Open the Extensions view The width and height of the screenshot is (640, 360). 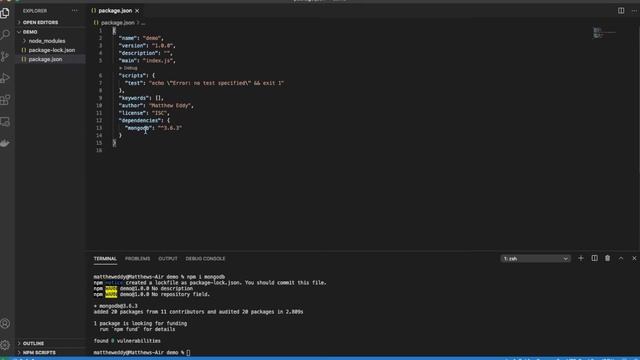click(5, 100)
